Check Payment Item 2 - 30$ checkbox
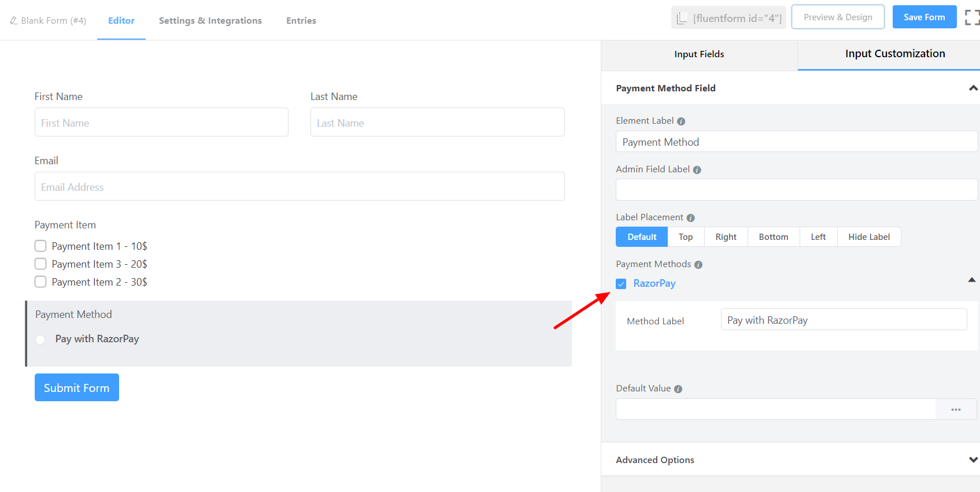 click(x=40, y=282)
